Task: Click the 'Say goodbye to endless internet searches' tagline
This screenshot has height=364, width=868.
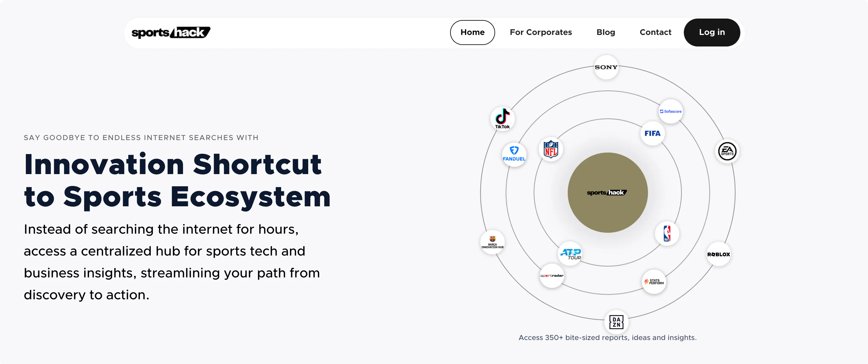Action: [x=141, y=138]
